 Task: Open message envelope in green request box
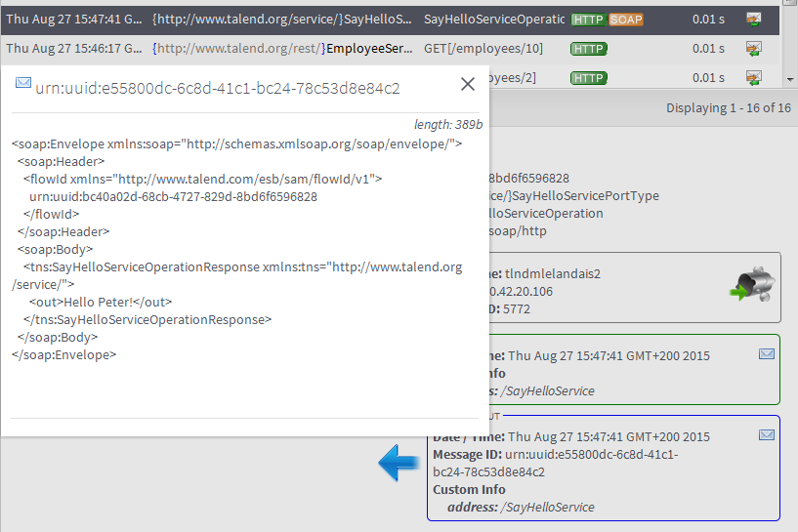click(x=767, y=354)
